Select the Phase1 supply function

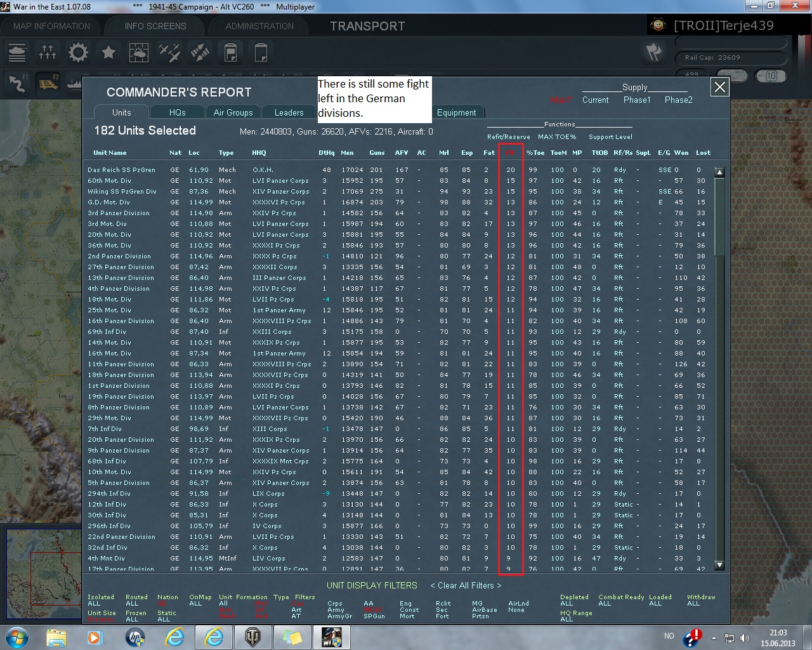click(637, 100)
